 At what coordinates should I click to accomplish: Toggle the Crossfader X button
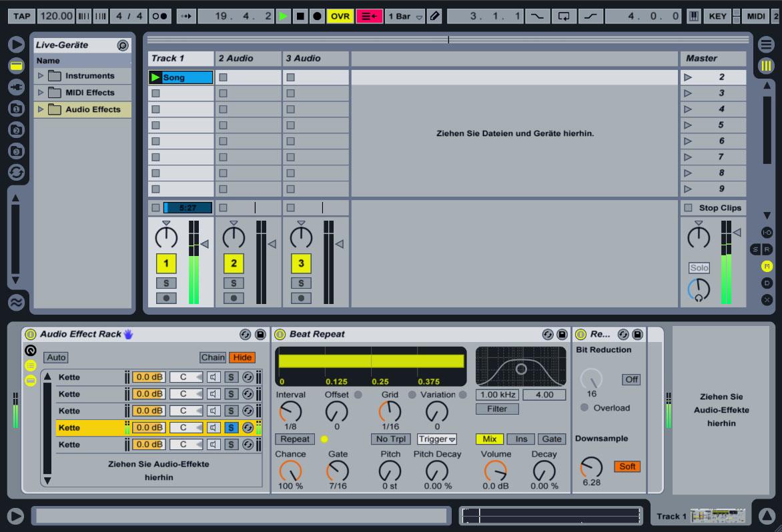(x=767, y=300)
